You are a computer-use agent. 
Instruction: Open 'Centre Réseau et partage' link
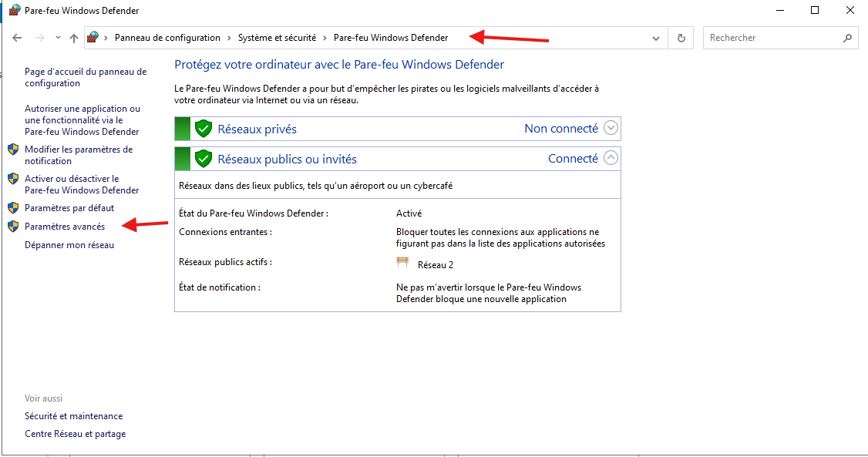(76, 434)
